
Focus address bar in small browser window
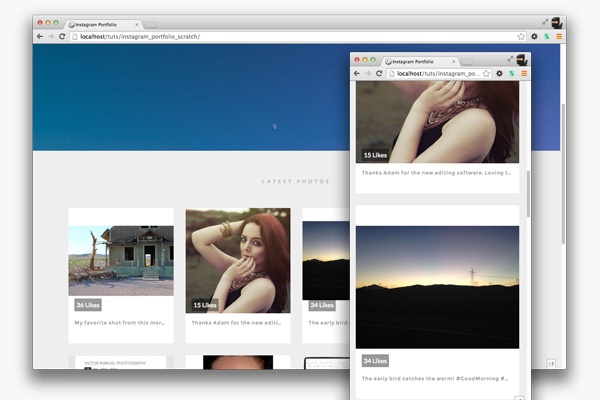click(439, 73)
